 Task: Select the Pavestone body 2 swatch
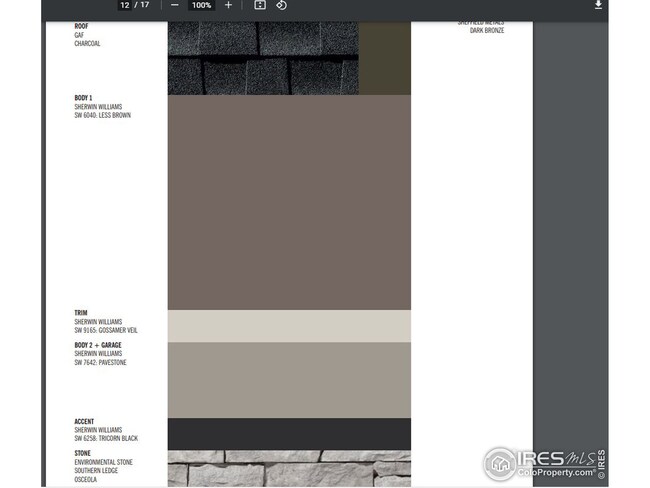click(x=289, y=380)
